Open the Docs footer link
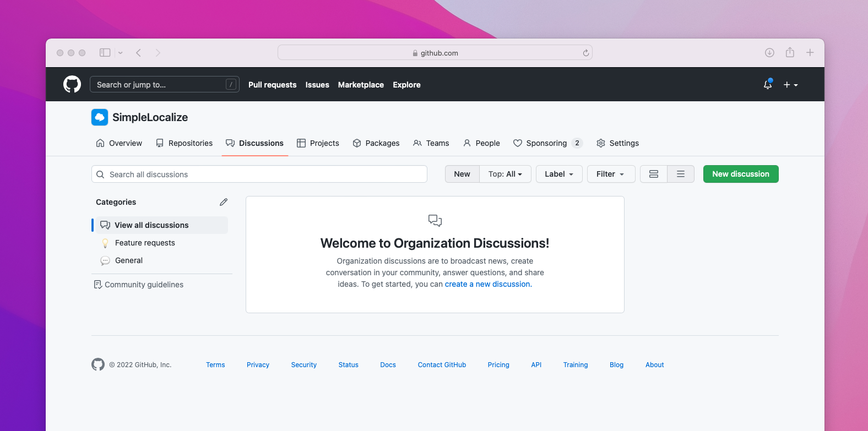Viewport: 868px width, 431px height. click(388, 365)
